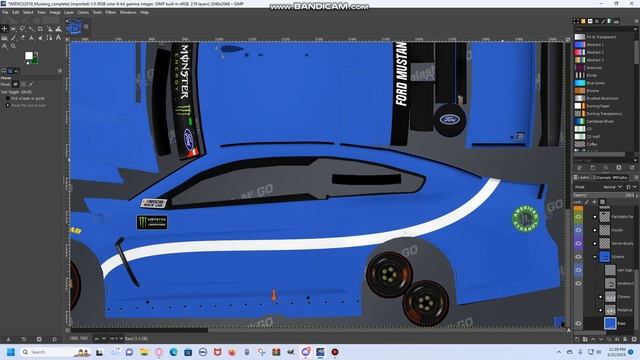Toggle eye icon for Scheme group
Image resolution: width=640 pixels, height=360 pixels.
pyautogui.click(x=578, y=257)
